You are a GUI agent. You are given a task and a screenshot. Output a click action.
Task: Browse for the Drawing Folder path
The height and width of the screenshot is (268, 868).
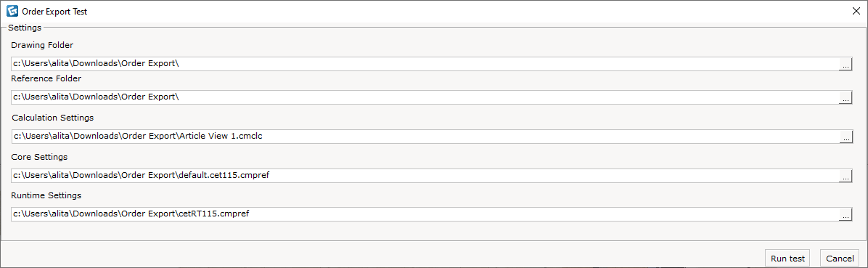click(x=846, y=65)
